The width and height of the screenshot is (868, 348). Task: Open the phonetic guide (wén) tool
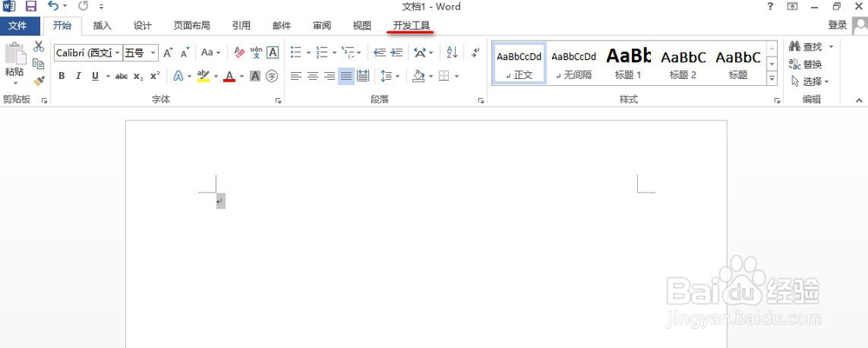click(x=256, y=53)
